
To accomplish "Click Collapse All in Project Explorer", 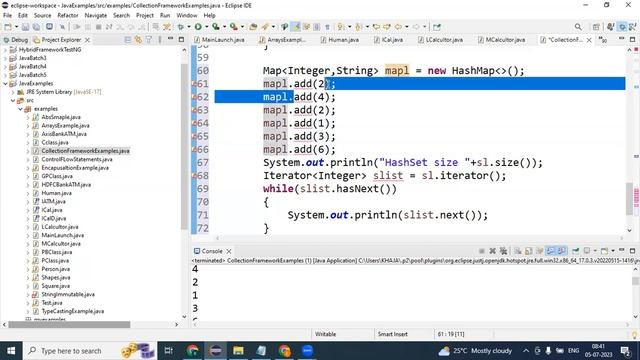I will click(128, 40).
